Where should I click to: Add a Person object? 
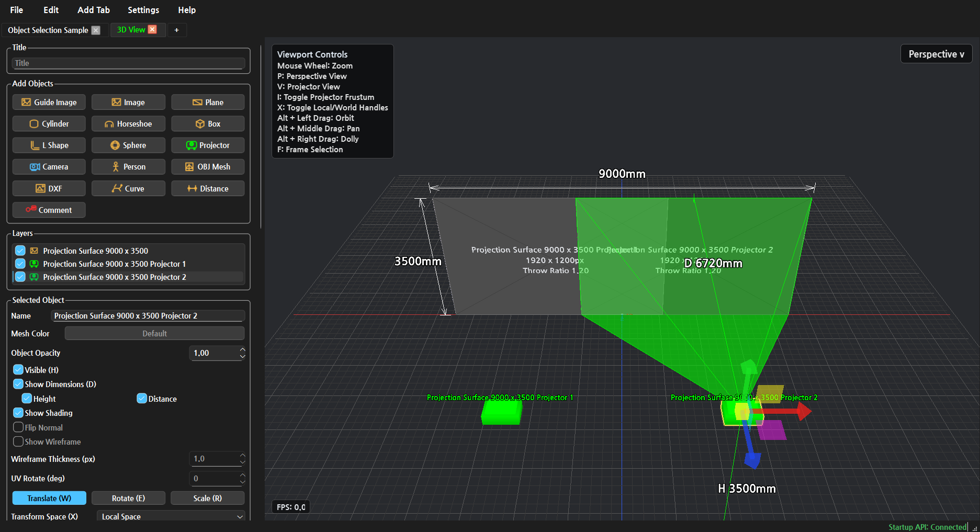click(128, 166)
